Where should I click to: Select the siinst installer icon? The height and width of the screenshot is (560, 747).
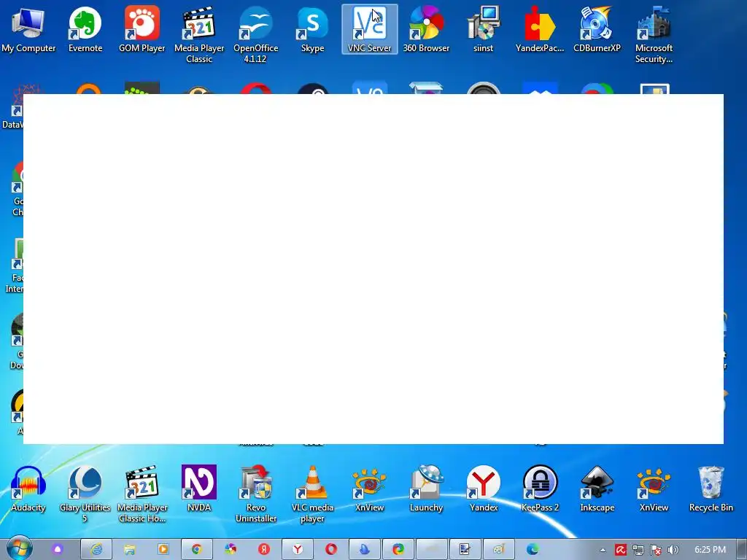pos(483,29)
